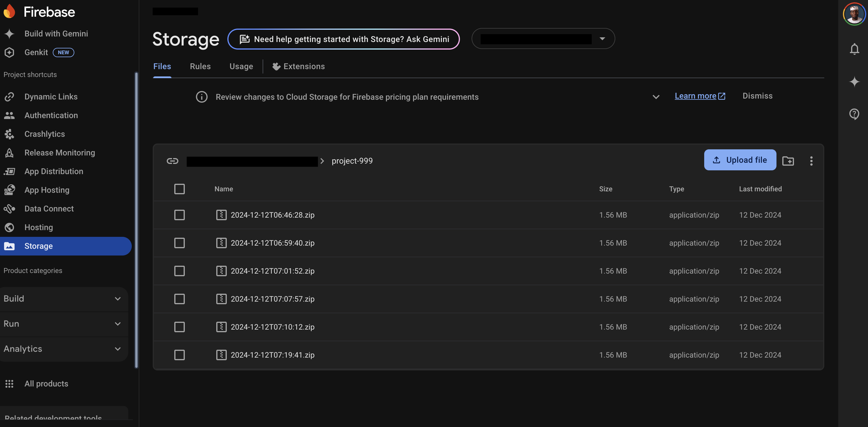Click the Type column header
Screen dimensions: 868x427
click(676, 189)
